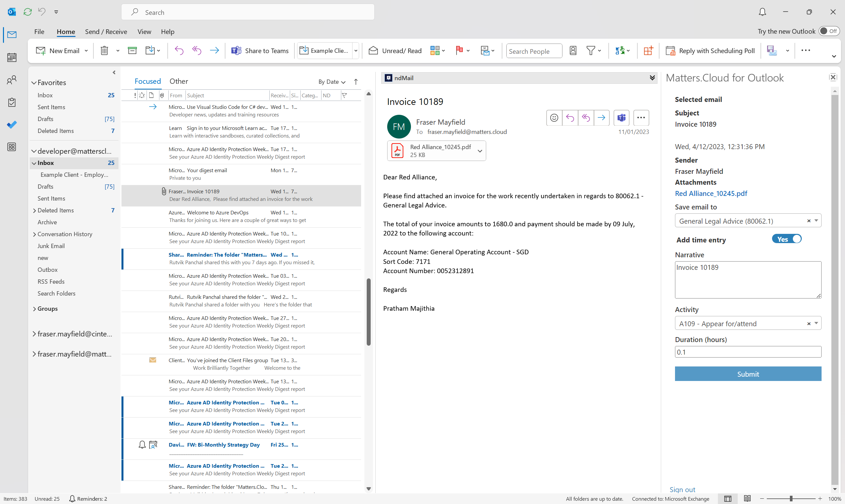Open the ribbon overflow ellipsis menu

[806, 50]
